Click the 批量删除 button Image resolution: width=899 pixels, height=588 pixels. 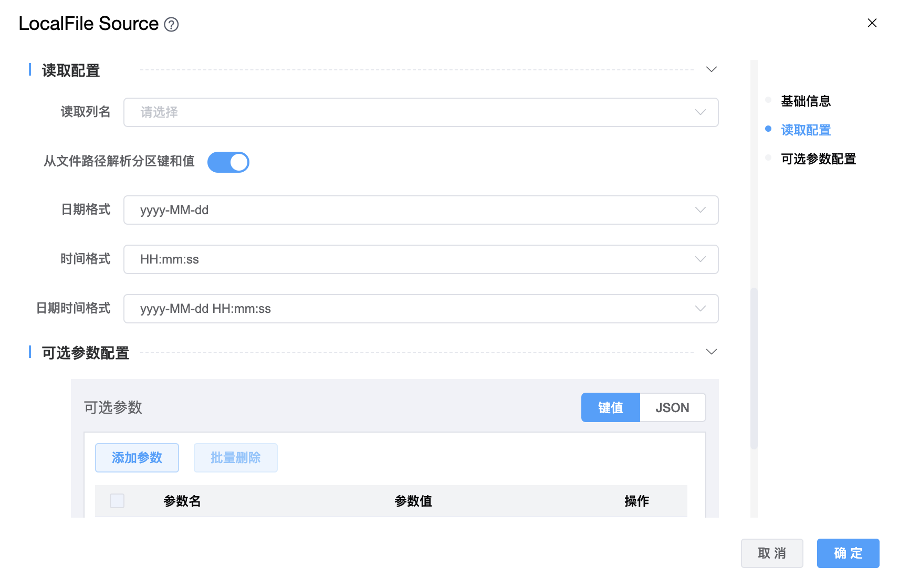(x=236, y=458)
